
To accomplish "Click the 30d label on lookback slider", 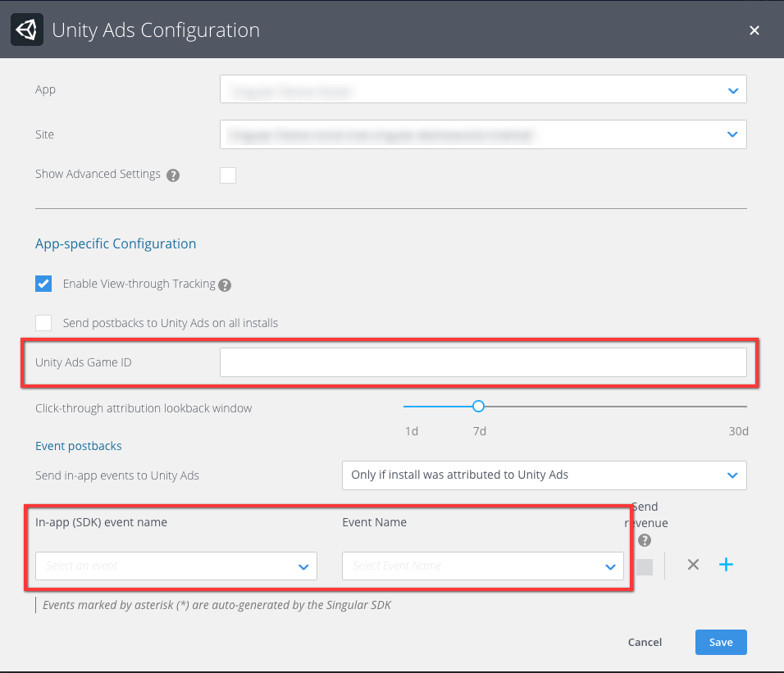I will point(738,431).
